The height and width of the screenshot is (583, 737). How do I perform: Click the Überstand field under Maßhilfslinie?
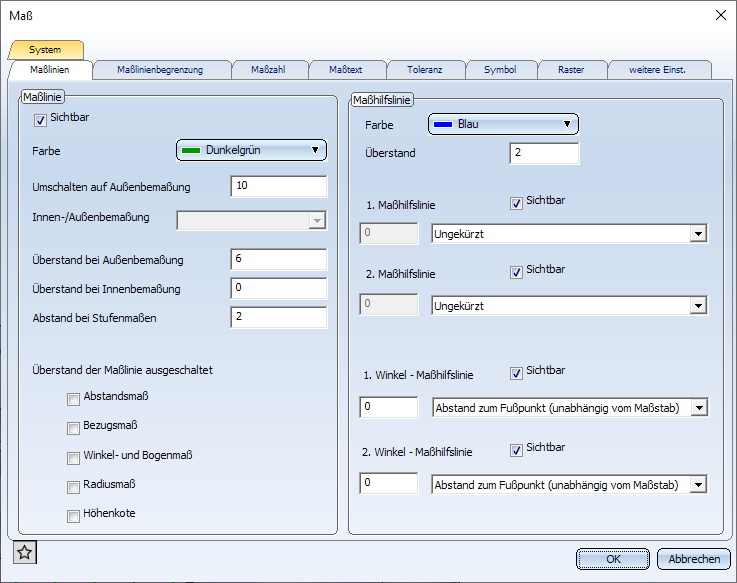(544, 153)
